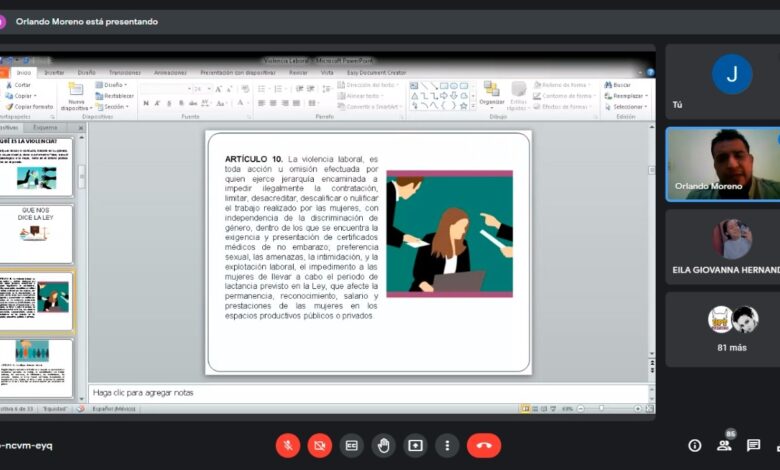Switch to the Esquema pane tab

pos(45,128)
